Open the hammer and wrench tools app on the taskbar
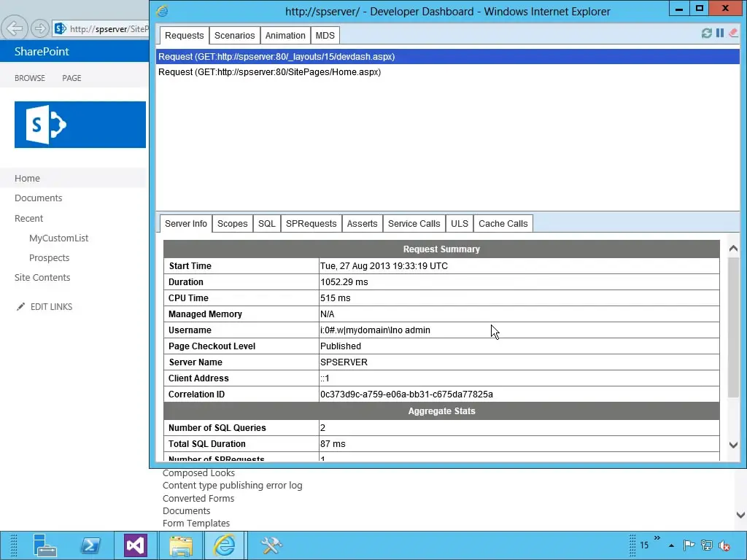747x560 pixels. [271, 545]
